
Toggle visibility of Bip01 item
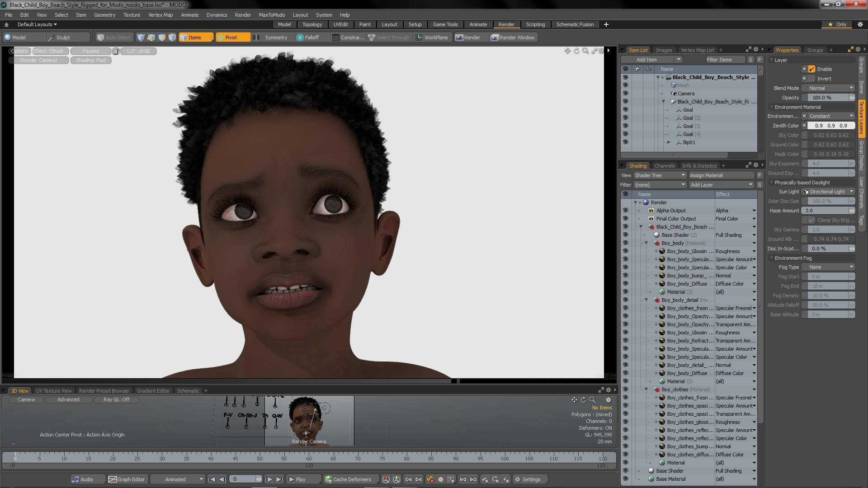pos(625,142)
